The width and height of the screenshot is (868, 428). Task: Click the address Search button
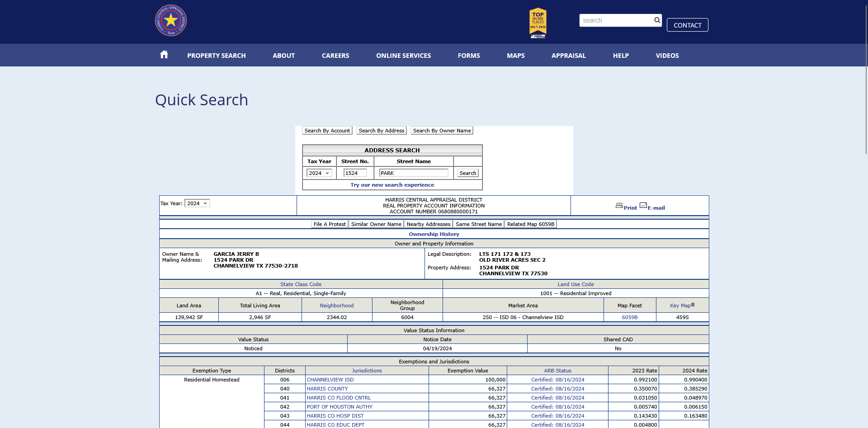(467, 173)
